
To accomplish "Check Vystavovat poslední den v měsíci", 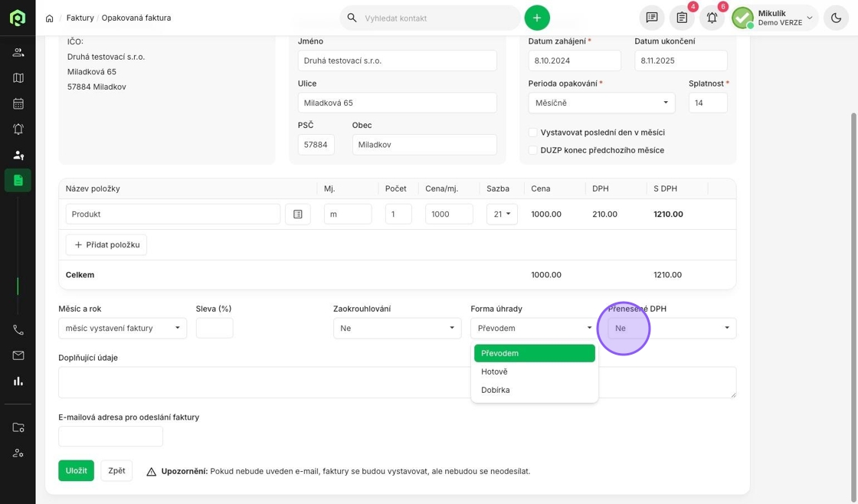I will [532, 133].
